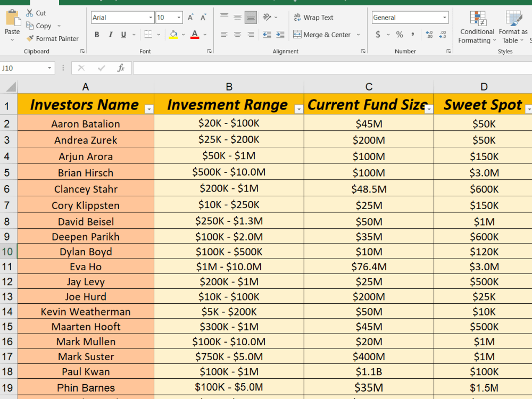Open Conditional Formatting menu

coord(477,27)
